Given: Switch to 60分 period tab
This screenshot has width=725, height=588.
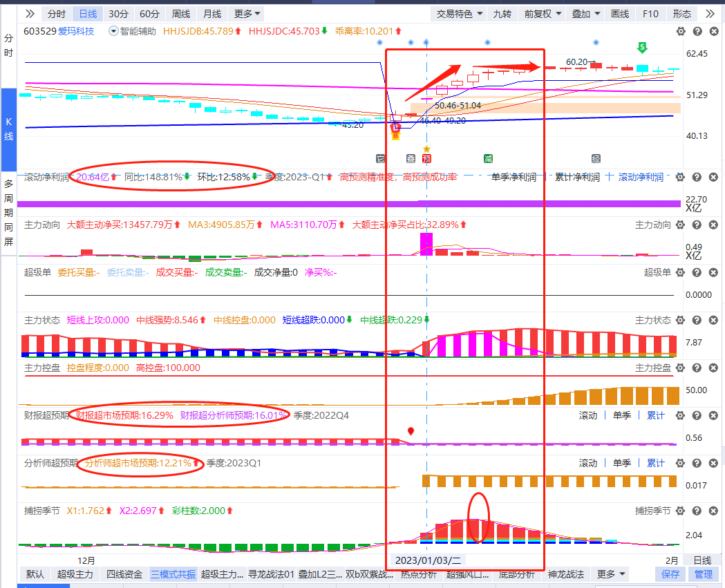Looking at the screenshot, I should [149, 14].
